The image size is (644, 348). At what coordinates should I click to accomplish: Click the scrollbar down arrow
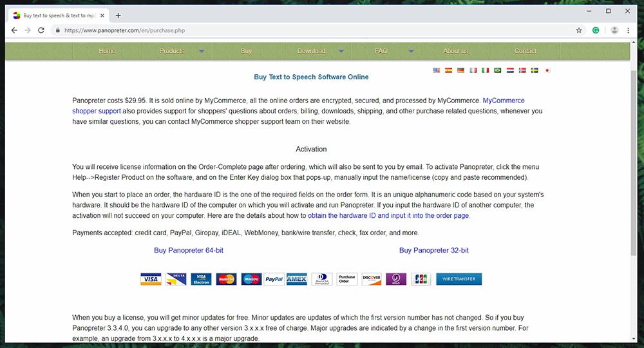click(x=633, y=339)
